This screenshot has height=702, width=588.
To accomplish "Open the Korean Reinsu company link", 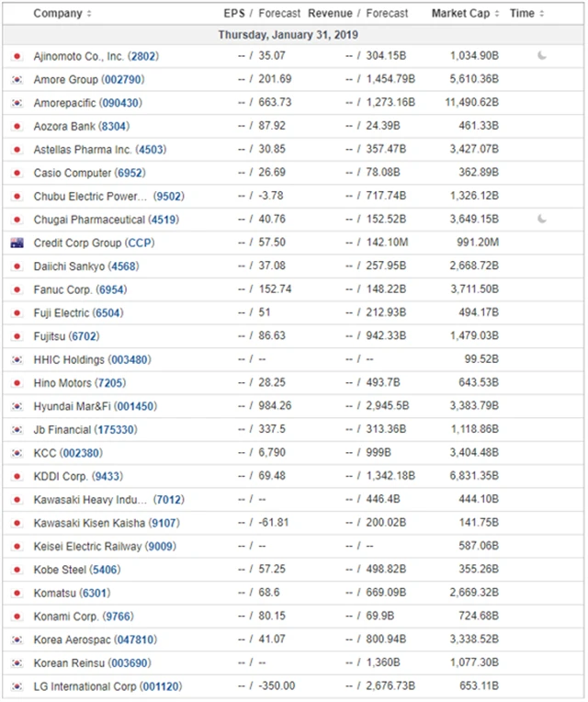I will 70,662.
